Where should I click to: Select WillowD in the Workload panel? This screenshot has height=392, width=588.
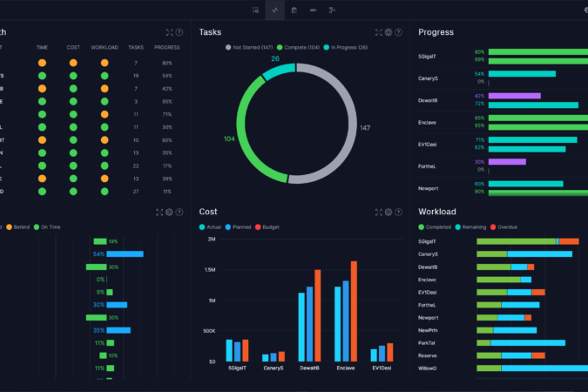click(428, 368)
